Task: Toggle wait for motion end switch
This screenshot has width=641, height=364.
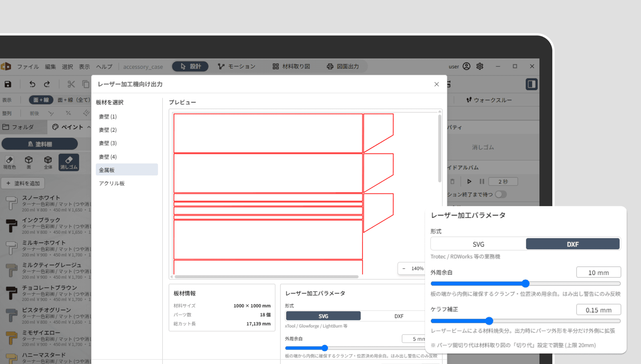Action: [x=501, y=194]
